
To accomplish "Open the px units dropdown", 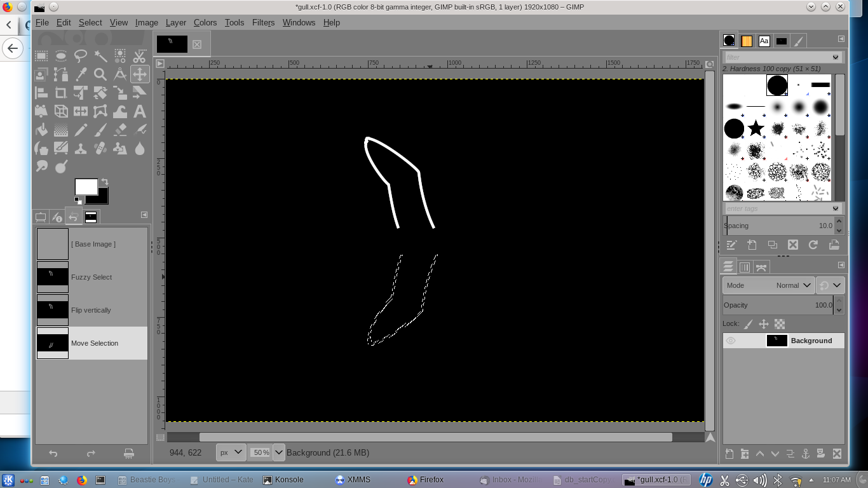I will coord(231,452).
